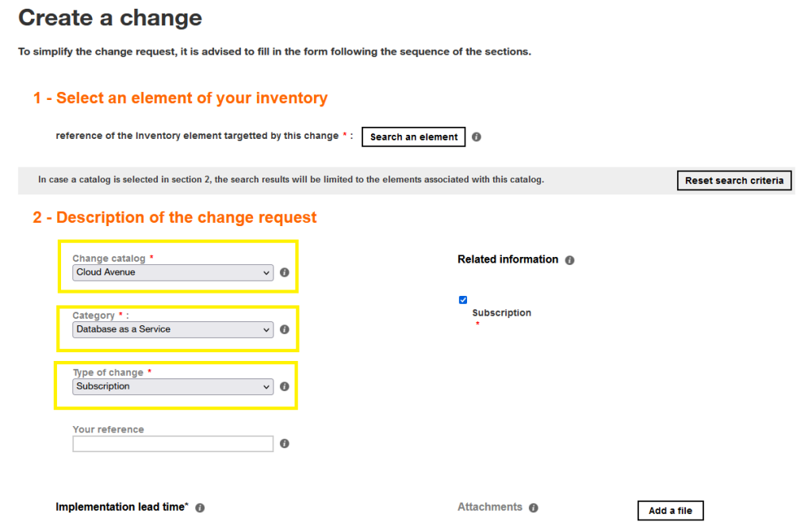Open the Change catalog dropdown
This screenshot has height=522, width=812.
(x=173, y=272)
